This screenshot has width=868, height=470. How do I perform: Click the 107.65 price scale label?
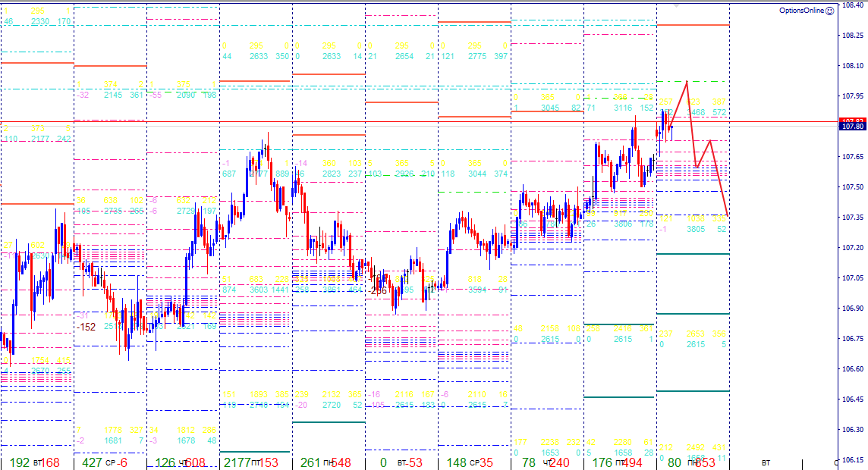[x=853, y=157]
